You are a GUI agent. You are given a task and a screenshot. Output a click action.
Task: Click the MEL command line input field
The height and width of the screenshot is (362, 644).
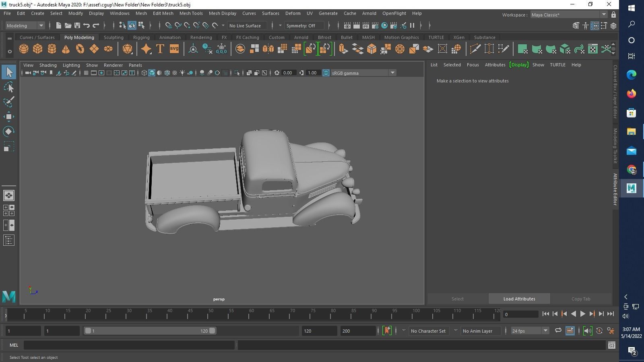click(x=129, y=345)
